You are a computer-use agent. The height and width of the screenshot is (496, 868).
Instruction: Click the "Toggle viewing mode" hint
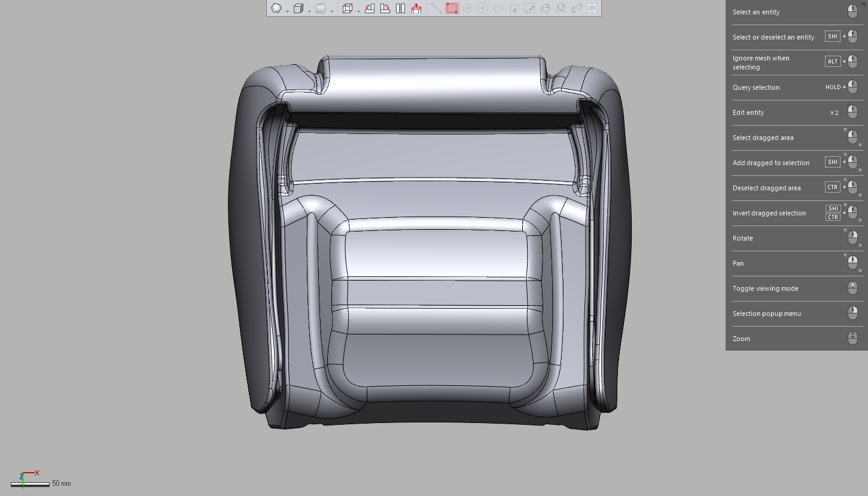coord(797,288)
